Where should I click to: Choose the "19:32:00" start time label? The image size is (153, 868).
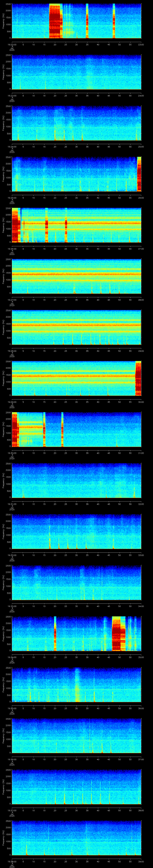[x=12, y=555]
